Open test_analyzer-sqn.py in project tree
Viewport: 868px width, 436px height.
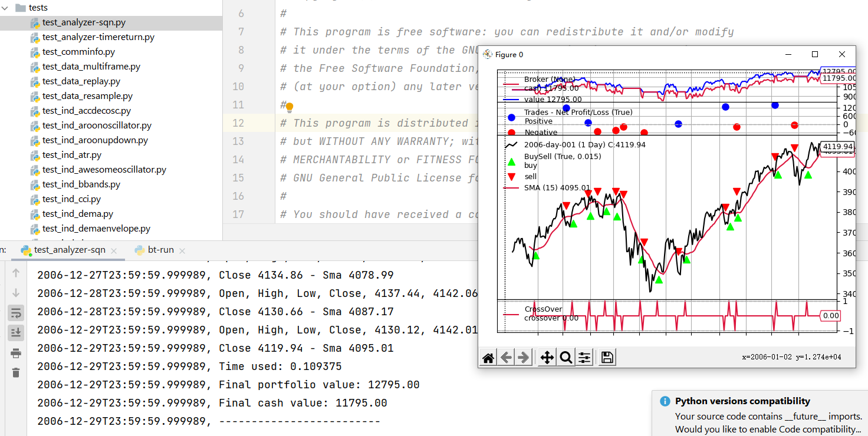click(x=84, y=22)
